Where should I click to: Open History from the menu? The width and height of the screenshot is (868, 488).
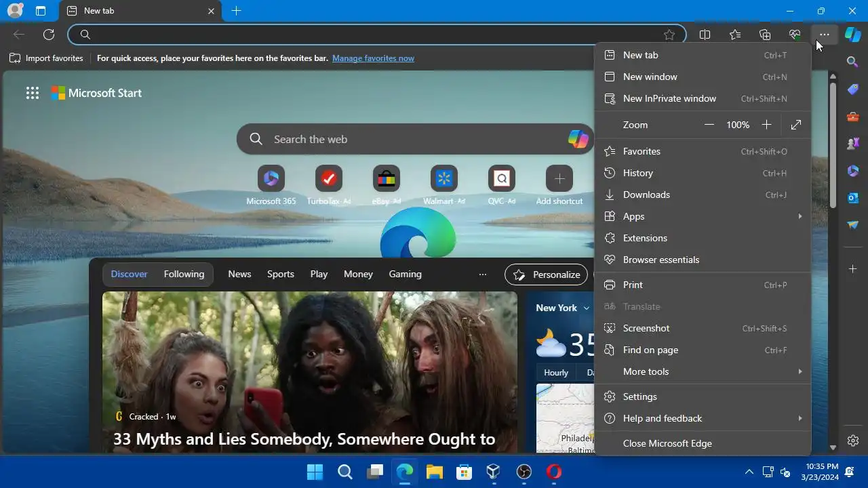703,173
